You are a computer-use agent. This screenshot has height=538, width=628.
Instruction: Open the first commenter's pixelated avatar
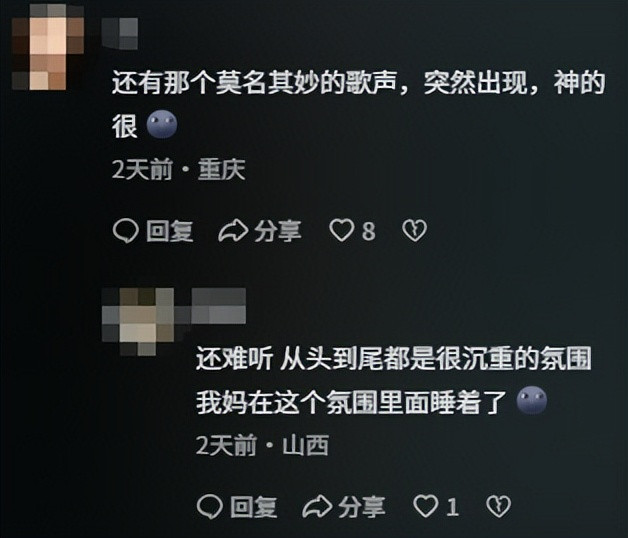pyautogui.click(x=48, y=47)
